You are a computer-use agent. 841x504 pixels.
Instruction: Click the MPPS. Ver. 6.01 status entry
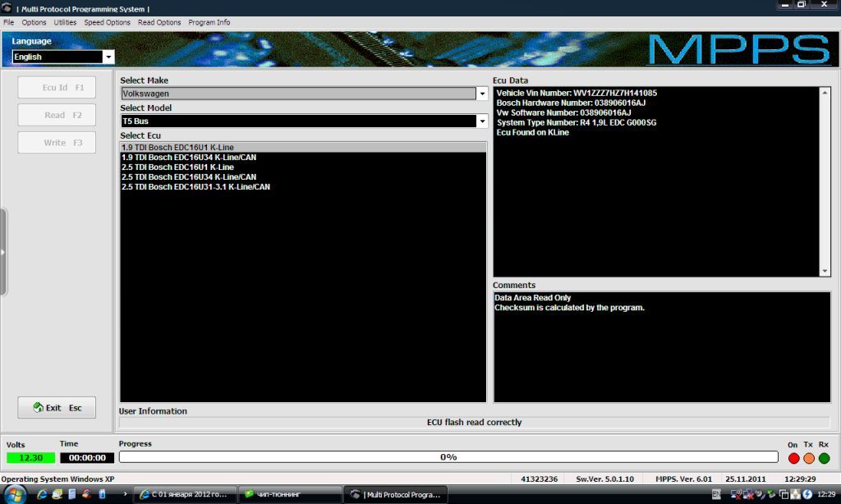(684, 479)
